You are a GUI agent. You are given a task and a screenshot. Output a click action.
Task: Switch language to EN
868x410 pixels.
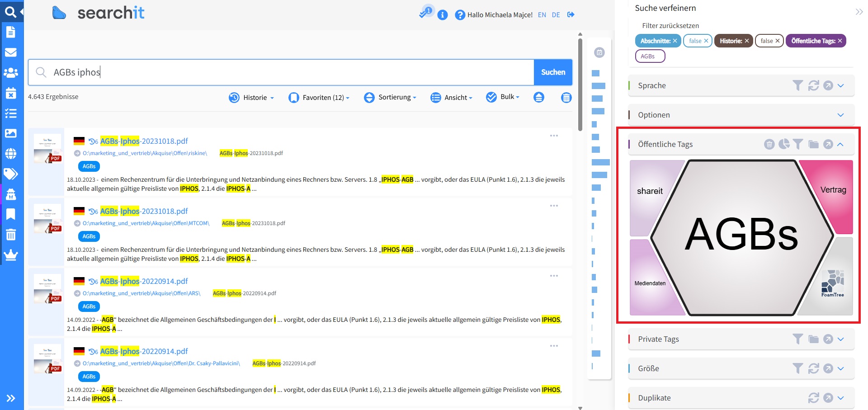pyautogui.click(x=542, y=15)
